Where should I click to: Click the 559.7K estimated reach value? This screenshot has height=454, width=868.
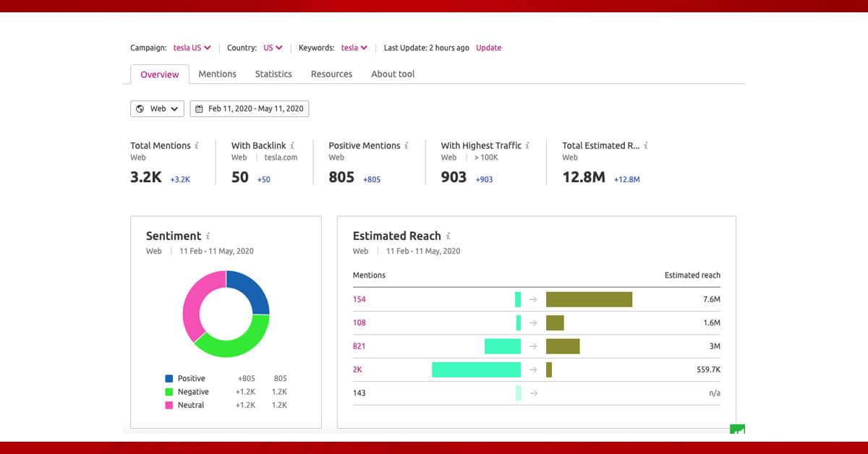(708, 369)
